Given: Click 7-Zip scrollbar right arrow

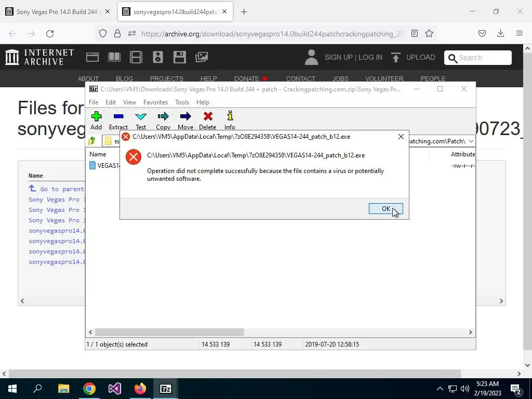Looking at the screenshot, I should (x=470, y=332).
